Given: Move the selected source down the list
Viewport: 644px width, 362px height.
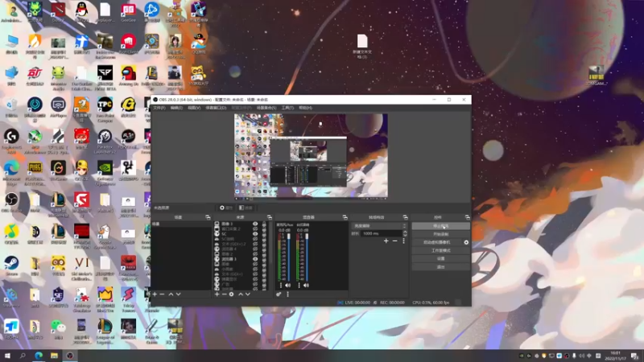Looking at the screenshot, I should [x=248, y=294].
